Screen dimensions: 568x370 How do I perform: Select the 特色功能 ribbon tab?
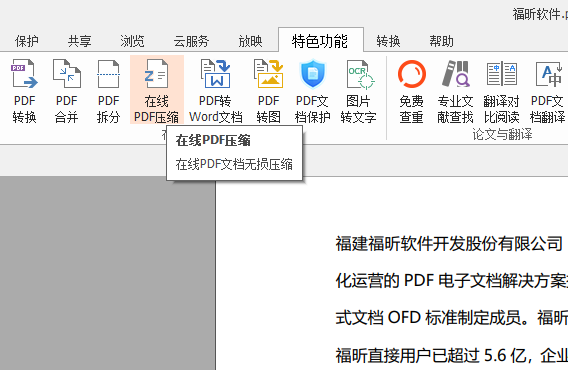coord(320,41)
